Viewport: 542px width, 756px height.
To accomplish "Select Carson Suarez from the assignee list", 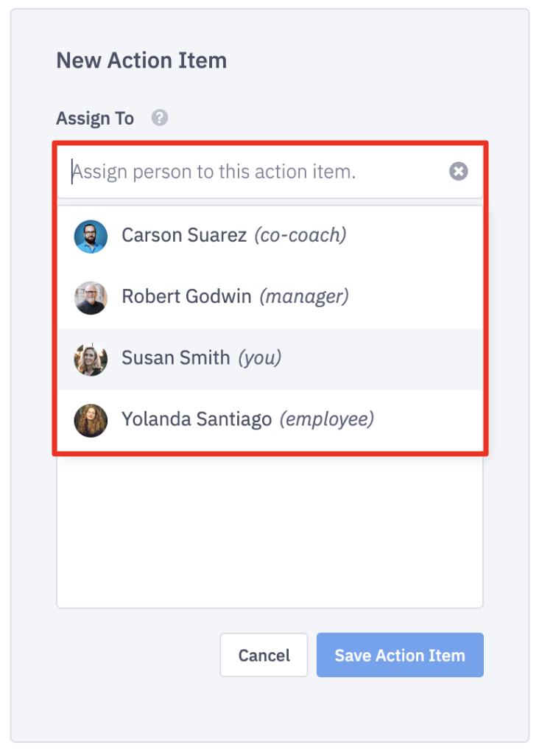I will coord(184,236).
